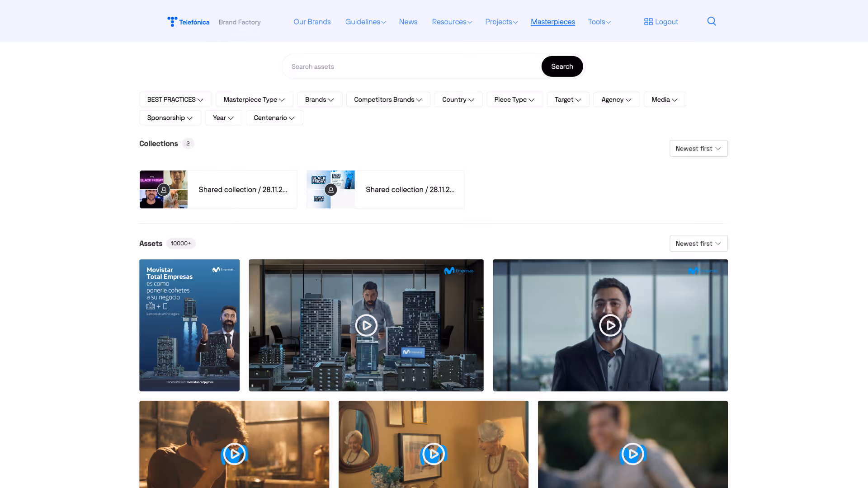Open the Tools menu
Image resolution: width=868 pixels, height=488 pixels.
click(x=599, y=22)
